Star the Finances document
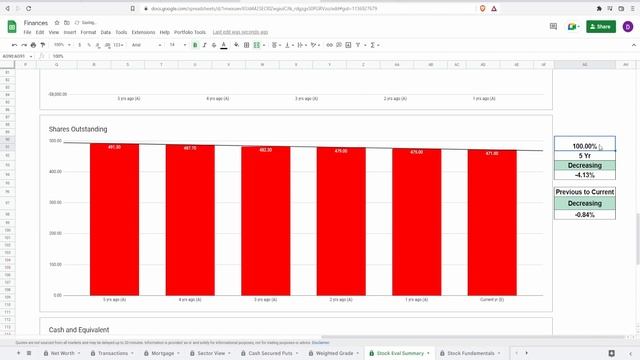The width and height of the screenshot is (640, 360). [x=57, y=23]
